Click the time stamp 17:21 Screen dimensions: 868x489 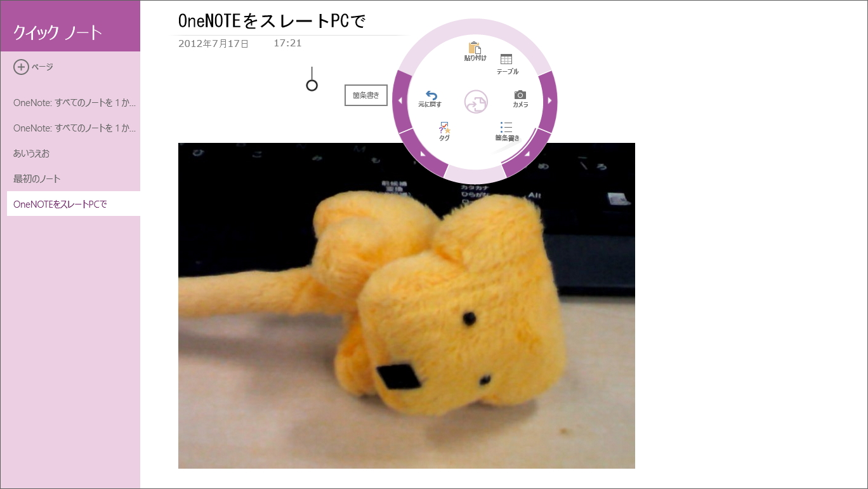287,43
